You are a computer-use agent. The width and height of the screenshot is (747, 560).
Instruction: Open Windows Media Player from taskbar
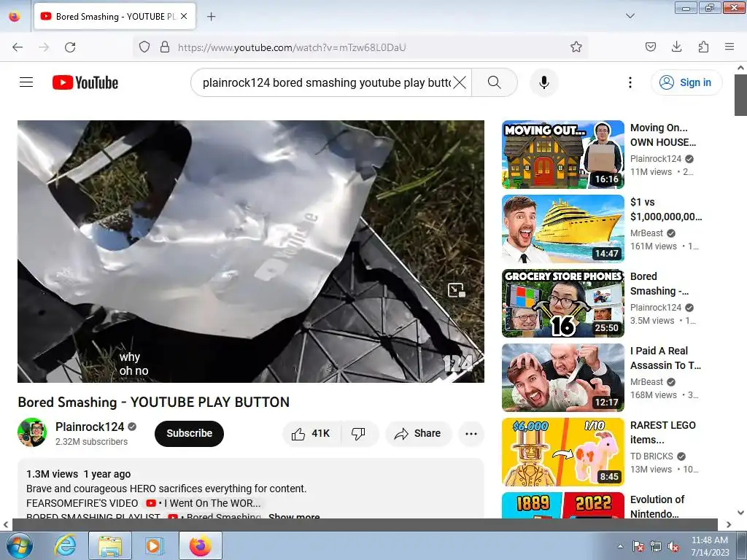point(154,545)
